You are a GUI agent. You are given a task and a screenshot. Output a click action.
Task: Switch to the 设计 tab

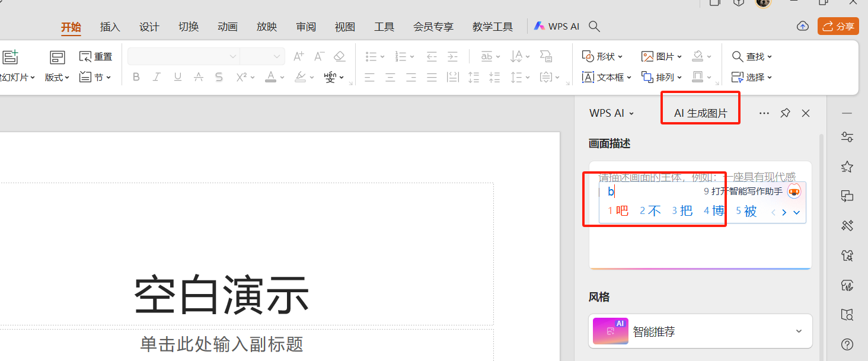click(149, 27)
